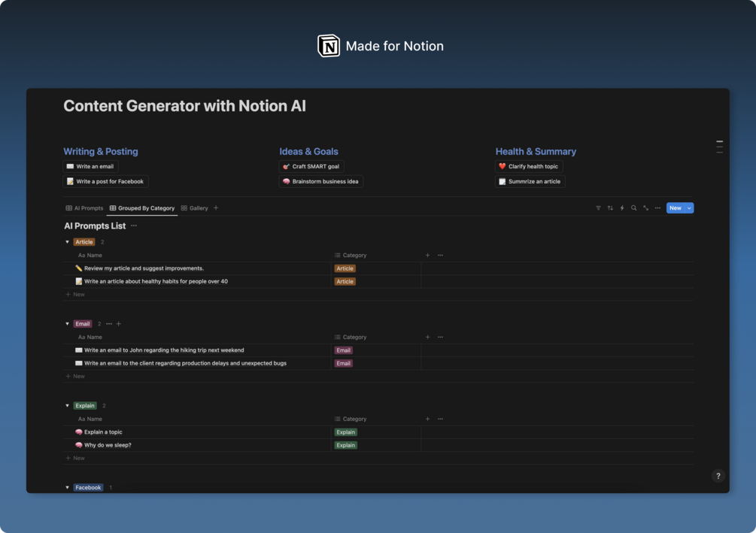This screenshot has width=756, height=533.
Task: Click the blue New button
Action: (676, 208)
